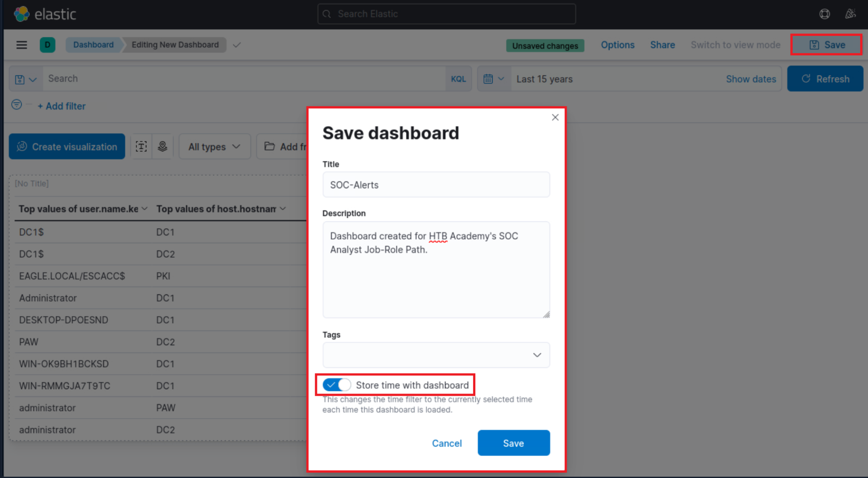This screenshot has width=868, height=478.
Task: Click the Dashboard breadcrumb
Action: coord(93,45)
